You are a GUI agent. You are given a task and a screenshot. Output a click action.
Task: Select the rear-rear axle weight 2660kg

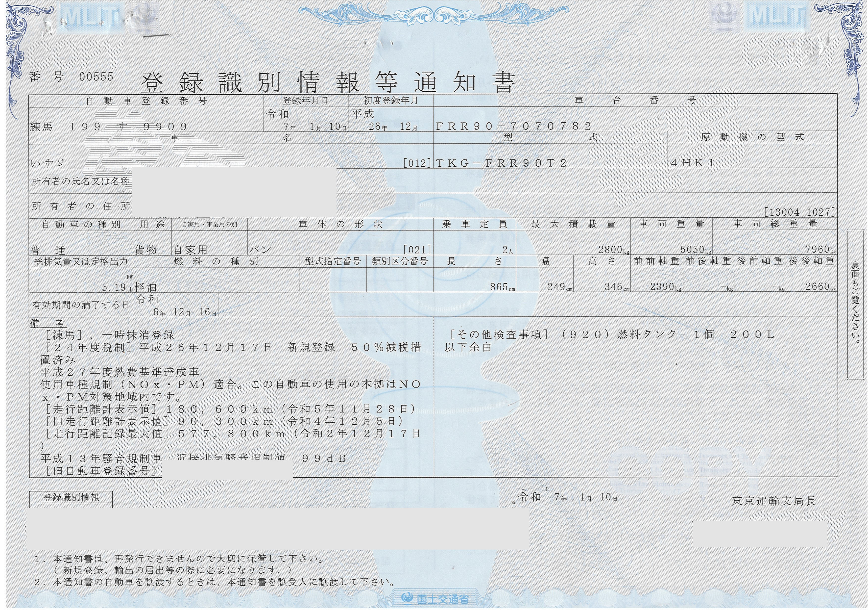pyautogui.click(x=821, y=287)
